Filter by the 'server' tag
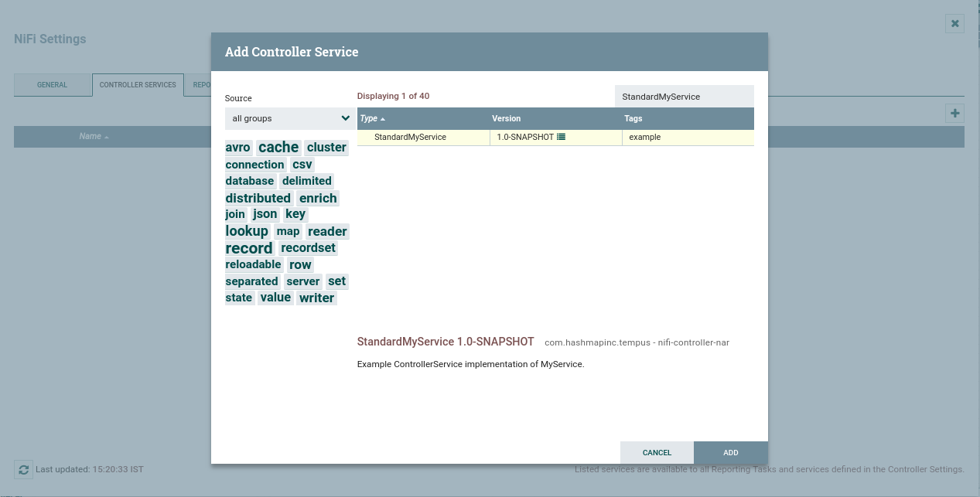Image resolution: width=980 pixels, height=497 pixels. click(x=303, y=281)
